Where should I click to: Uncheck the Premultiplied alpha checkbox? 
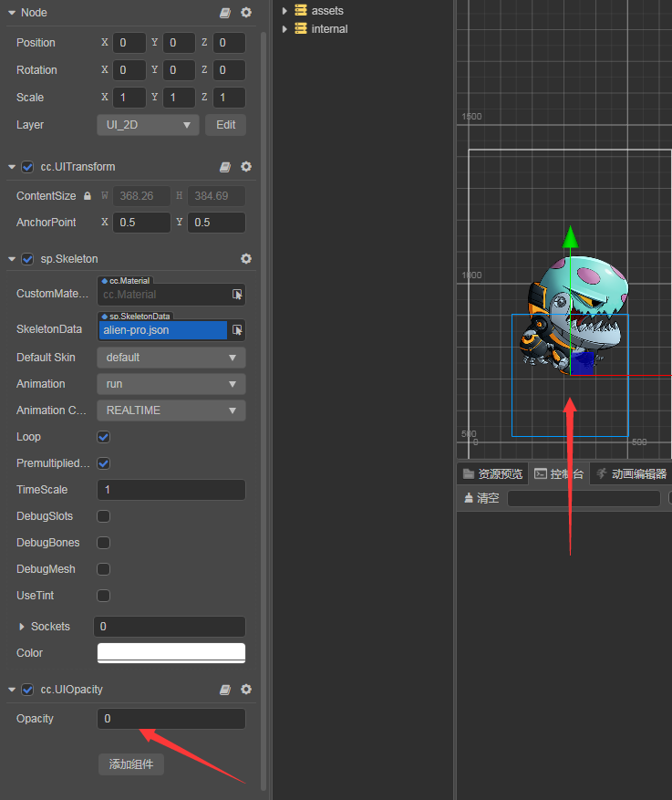pos(104,463)
